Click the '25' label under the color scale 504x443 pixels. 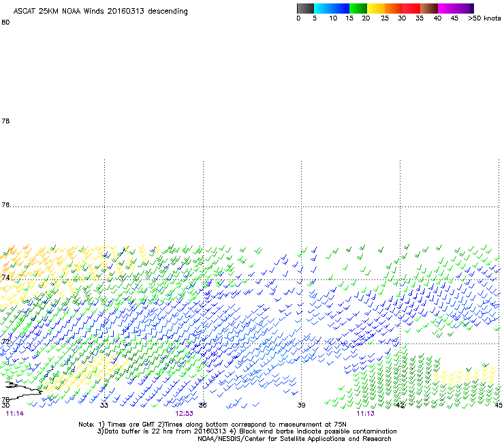(385, 18)
